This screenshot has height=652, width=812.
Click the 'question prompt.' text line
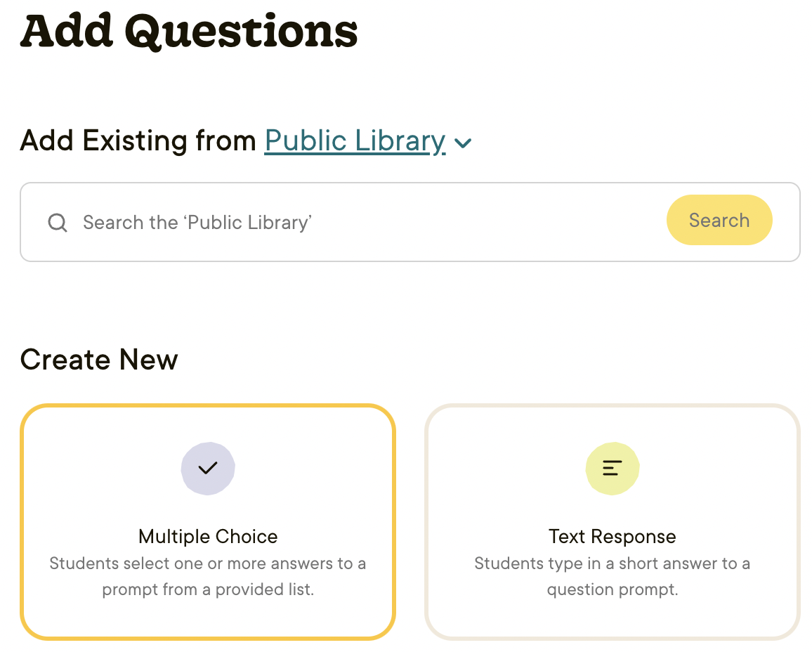pyautogui.click(x=613, y=589)
